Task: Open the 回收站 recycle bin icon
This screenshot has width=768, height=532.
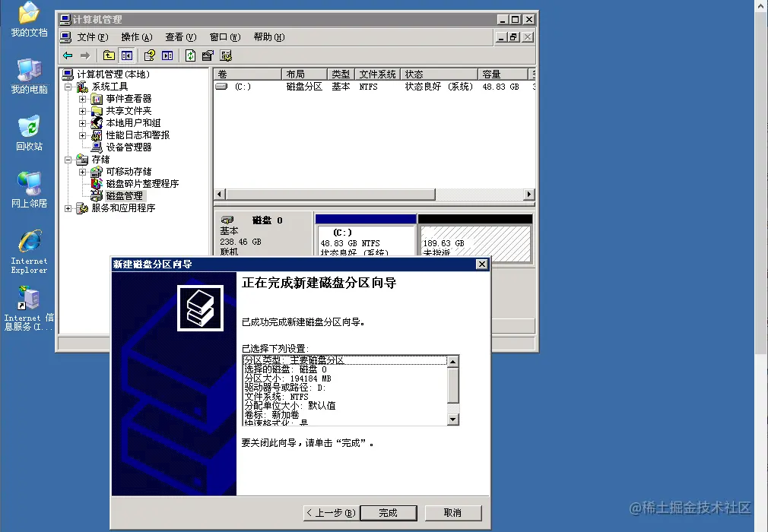Action: click(x=28, y=125)
